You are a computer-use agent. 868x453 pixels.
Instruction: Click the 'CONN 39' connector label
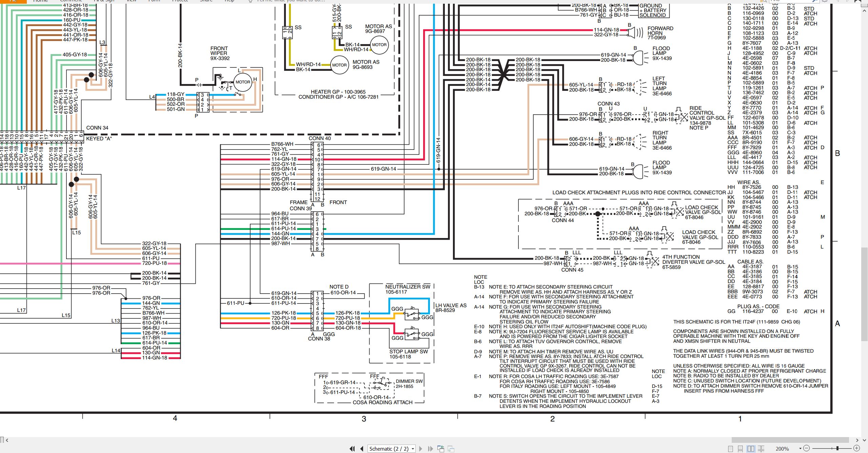coord(301,209)
